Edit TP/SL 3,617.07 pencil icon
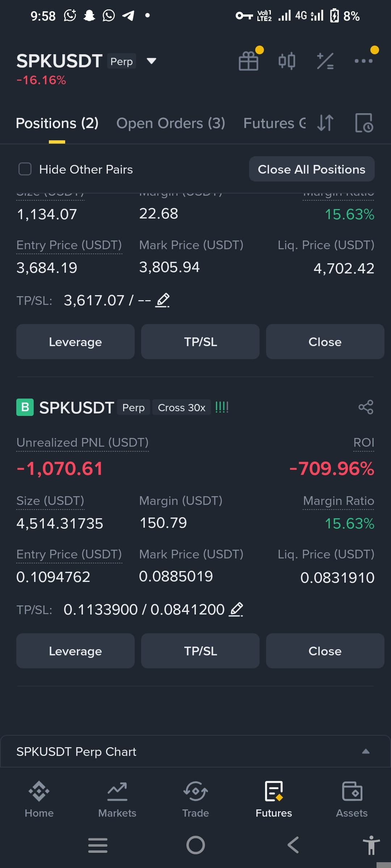The height and width of the screenshot is (868, 391). click(x=163, y=300)
